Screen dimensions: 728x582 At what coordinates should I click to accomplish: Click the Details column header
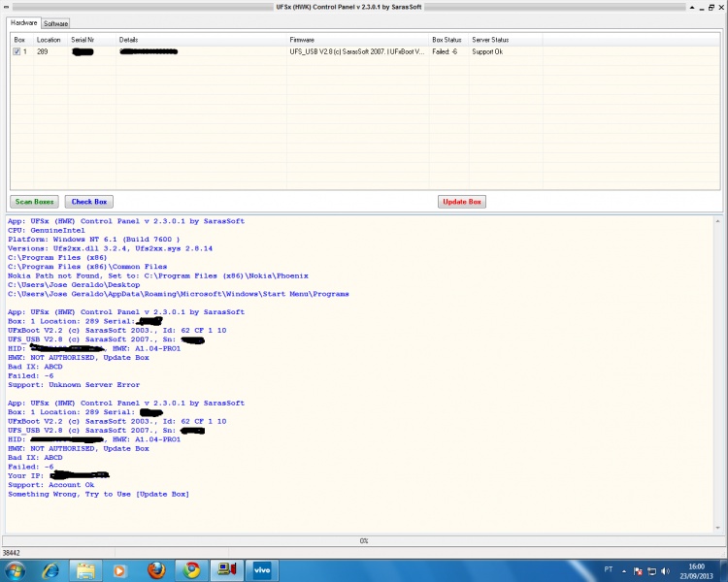(x=201, y=40)
